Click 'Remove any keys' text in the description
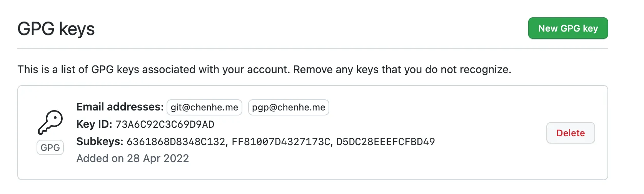Screen dimensions: 644x194 [336, 70]
